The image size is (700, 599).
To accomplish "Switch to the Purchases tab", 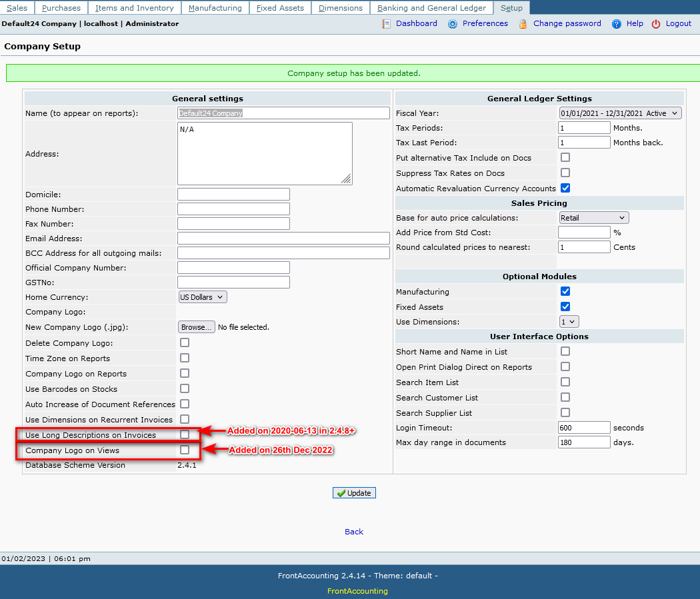I will [61, 8].
